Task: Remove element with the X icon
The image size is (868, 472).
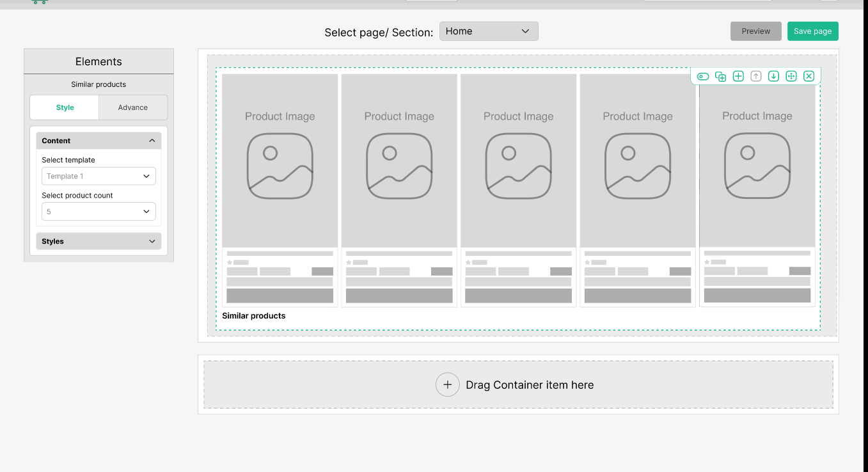Action: pos(809,76)
